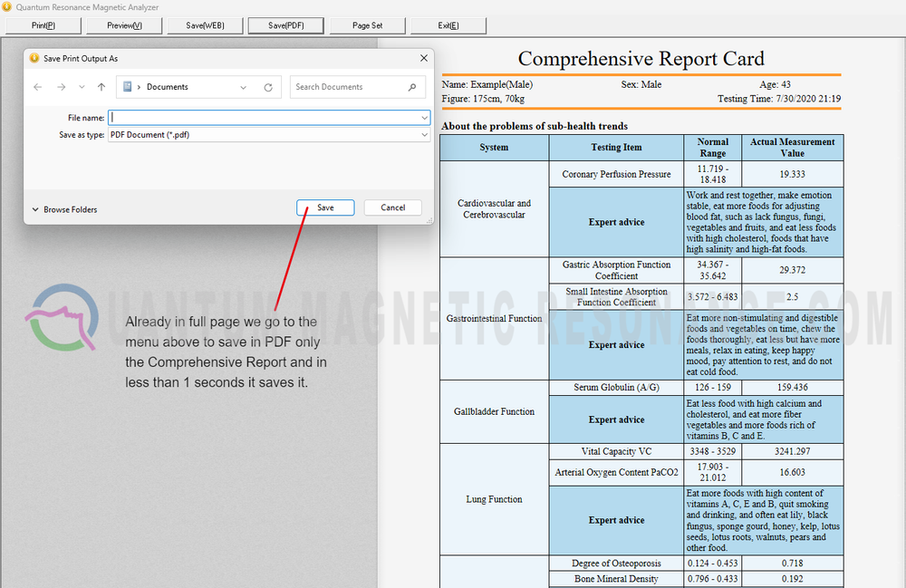Cancel the save dialog

[392, 207]
